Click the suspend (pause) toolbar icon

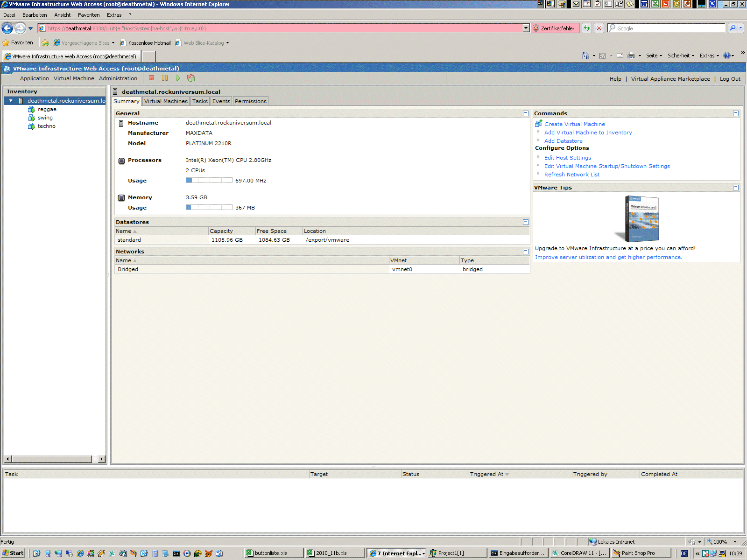click(x=165, y=78)
